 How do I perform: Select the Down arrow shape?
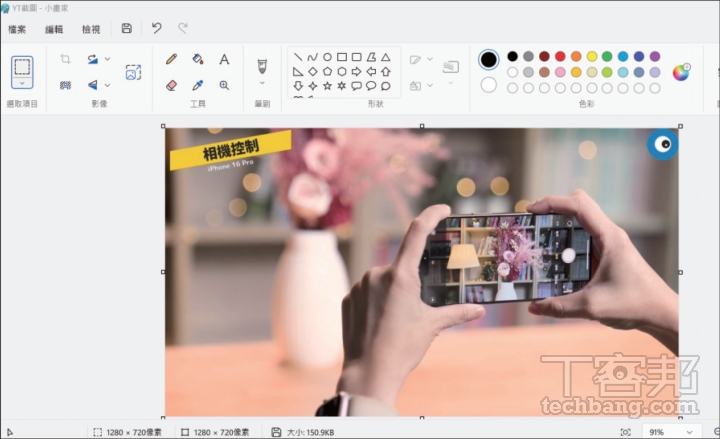(x=298, y=86)
